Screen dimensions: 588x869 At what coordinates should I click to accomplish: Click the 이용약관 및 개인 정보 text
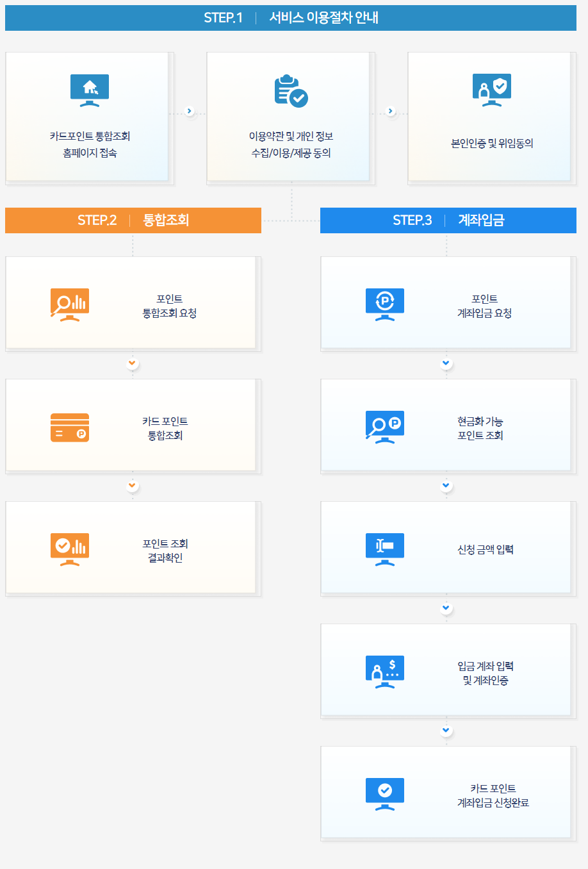pyautogui.click(x=291, y=136)
